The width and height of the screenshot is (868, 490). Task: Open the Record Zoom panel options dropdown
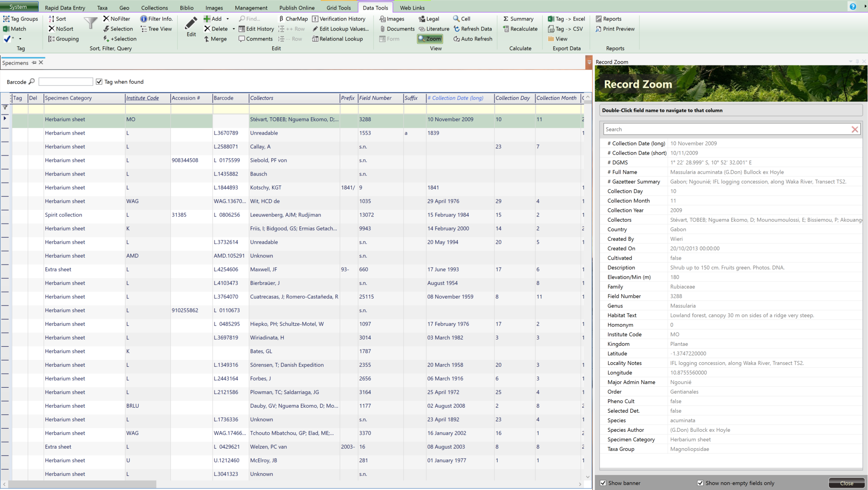pyautogui.click(x=850, y=61)
